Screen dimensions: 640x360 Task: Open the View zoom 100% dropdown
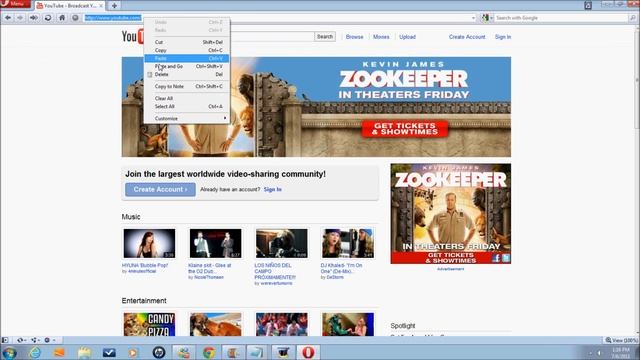621,340
